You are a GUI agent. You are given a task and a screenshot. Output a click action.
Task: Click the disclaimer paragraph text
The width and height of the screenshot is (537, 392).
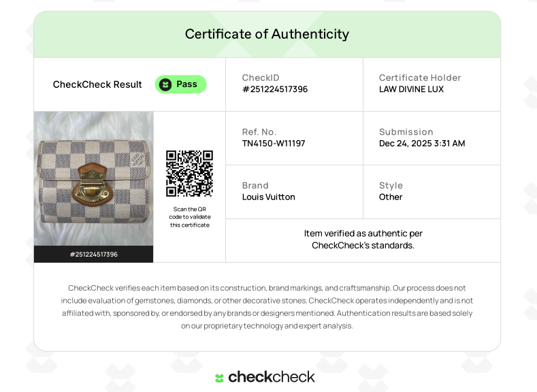click(x=267, y=307)
